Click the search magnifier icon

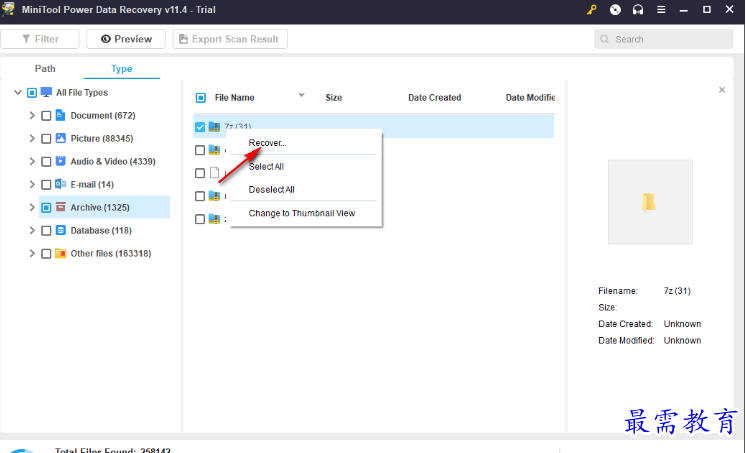click(x=604, y=39)
